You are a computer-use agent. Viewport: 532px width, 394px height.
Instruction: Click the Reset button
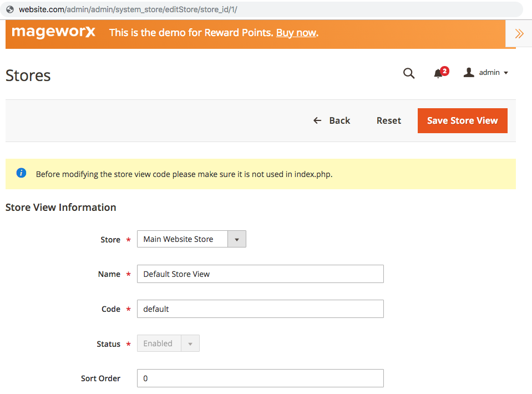click(x=389, y=120)
